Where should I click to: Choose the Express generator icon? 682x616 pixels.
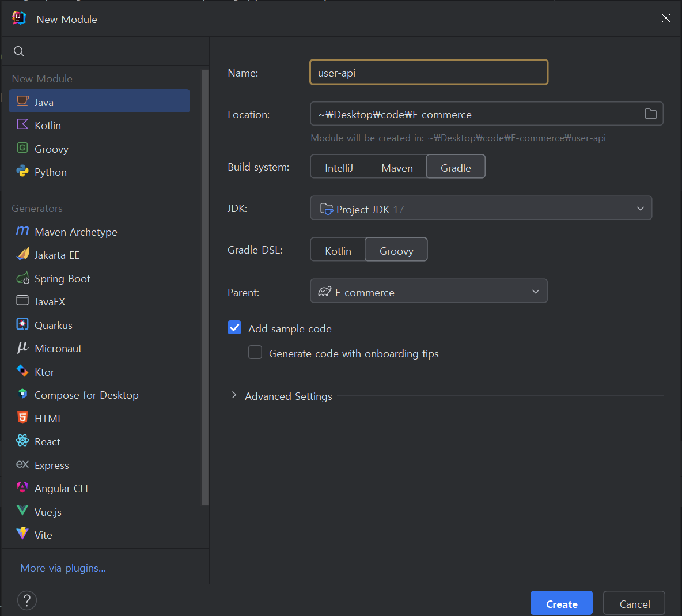[x=22, y=464]
